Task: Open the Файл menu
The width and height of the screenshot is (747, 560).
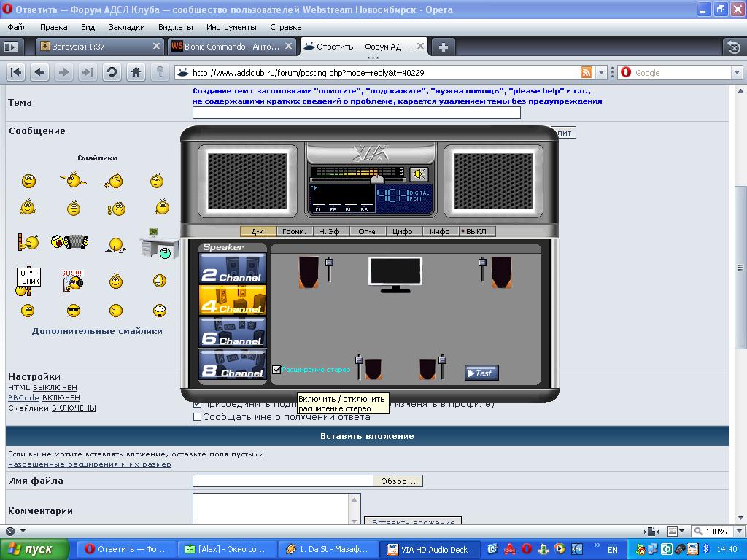Action: [18, 27]
